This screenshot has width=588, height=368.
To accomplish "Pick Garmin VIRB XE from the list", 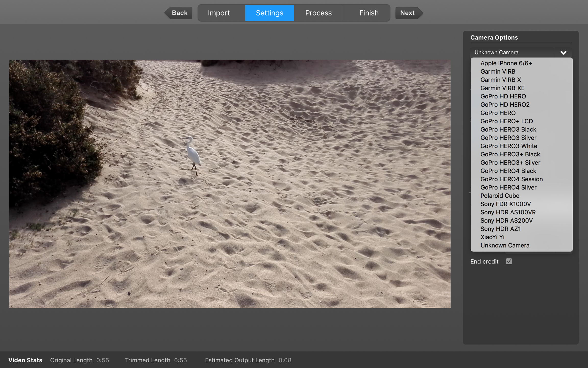I will click(x=522, y=88).
